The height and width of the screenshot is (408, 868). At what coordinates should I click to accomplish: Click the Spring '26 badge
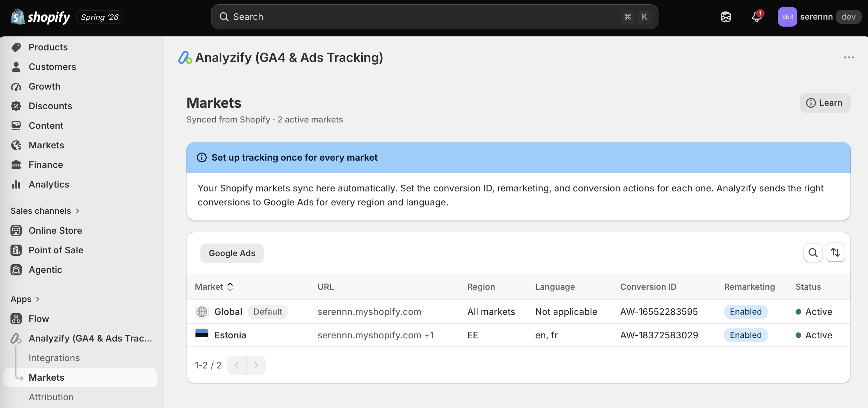click(99, 17)
